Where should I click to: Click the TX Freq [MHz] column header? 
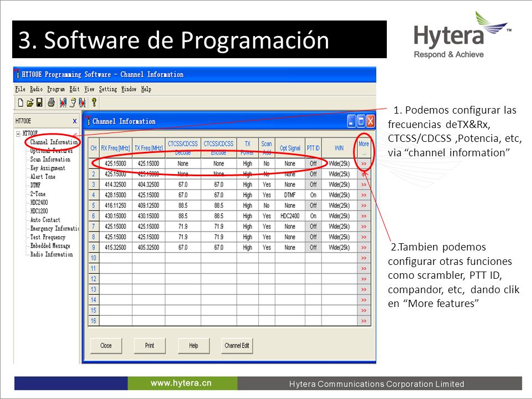click(x=149, y=149)
